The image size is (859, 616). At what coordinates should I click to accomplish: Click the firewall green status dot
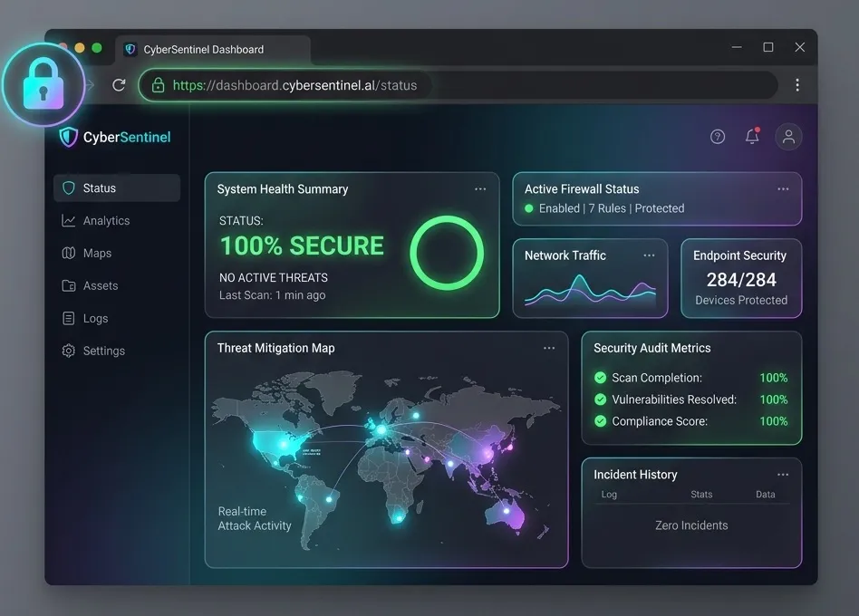click(x=528, y=208)
